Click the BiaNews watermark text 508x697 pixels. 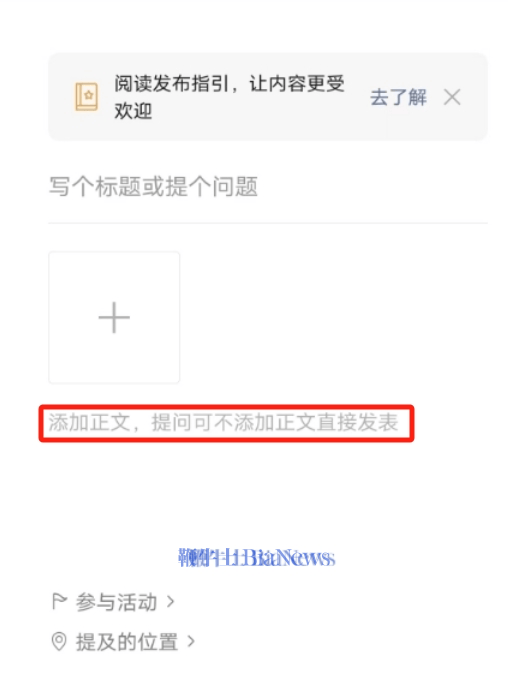pos(256,558)
